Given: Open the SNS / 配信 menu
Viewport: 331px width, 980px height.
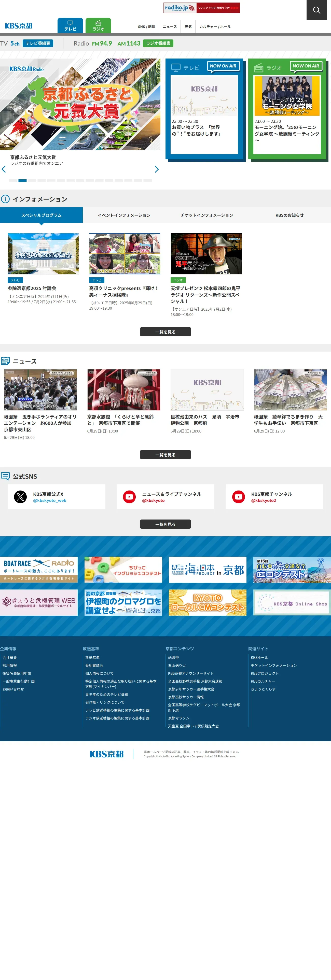Looking at the screenshot, I should tap(146, 27).
